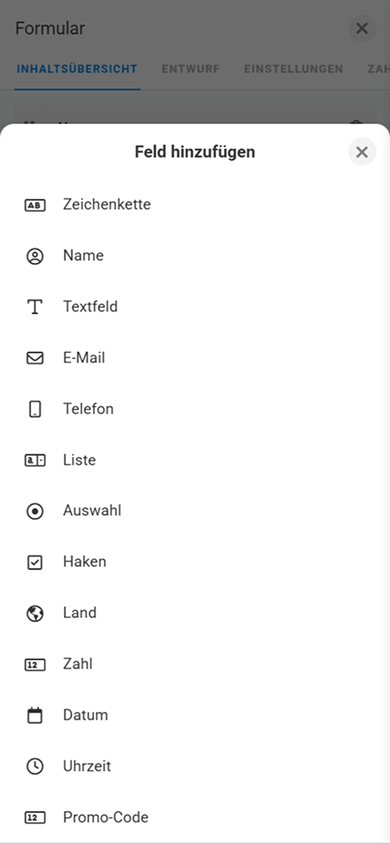
Task: Choose the E-Mail envelope icon
Action: [35, 358]
